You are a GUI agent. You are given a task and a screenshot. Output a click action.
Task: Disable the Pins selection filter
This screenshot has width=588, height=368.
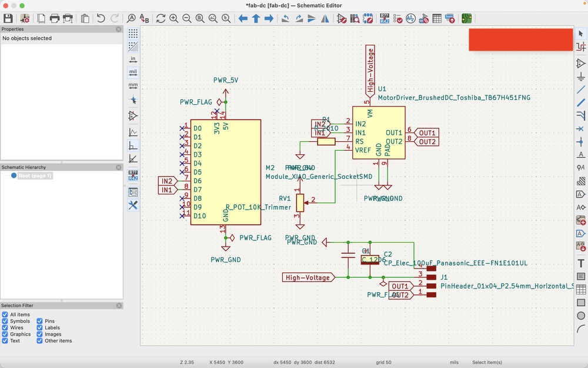(x=39, y=321)
